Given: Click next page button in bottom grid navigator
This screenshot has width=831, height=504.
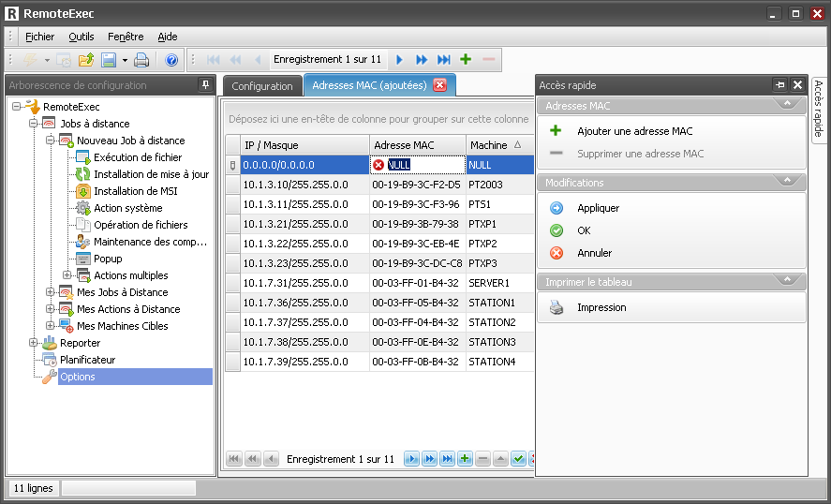Looking at the screenshot, I should (x=429, y=459).
